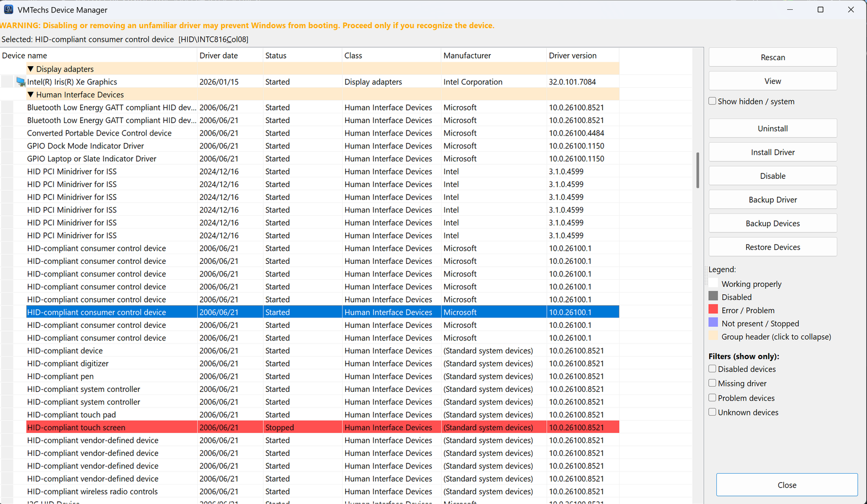Enable the Missing driver filter
This screenshot has width=867, height=504.
click(713, 383)
